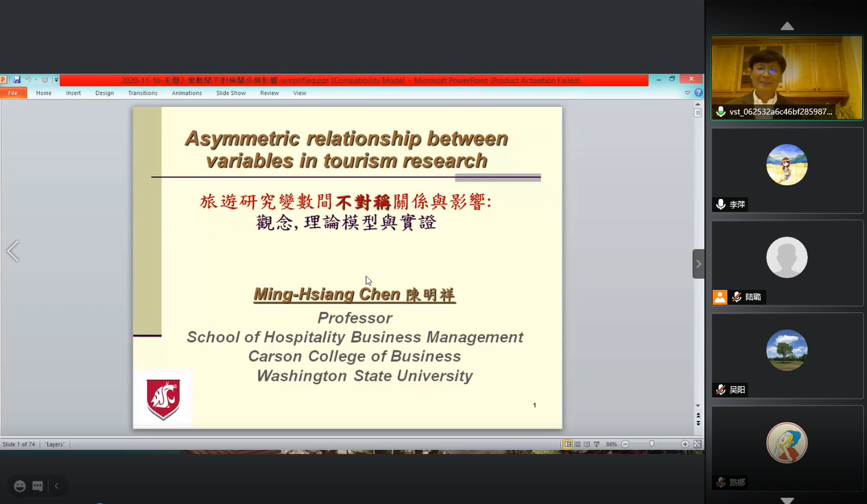
Task: Go to previous page with left arrow
Action: [12, 252]
